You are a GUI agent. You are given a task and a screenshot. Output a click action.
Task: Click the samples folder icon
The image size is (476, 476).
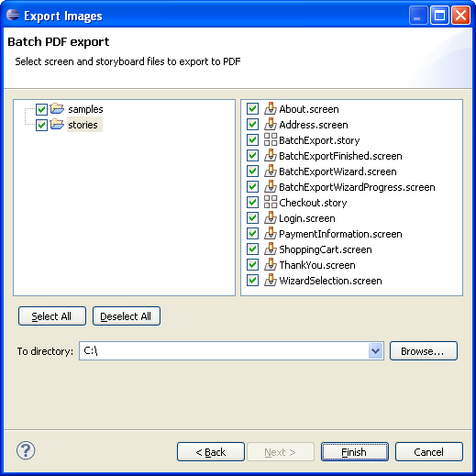57,108
